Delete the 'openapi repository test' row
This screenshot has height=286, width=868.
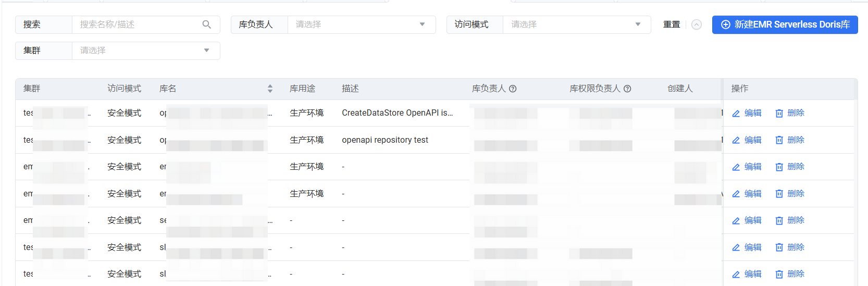[x=790, y=140]
